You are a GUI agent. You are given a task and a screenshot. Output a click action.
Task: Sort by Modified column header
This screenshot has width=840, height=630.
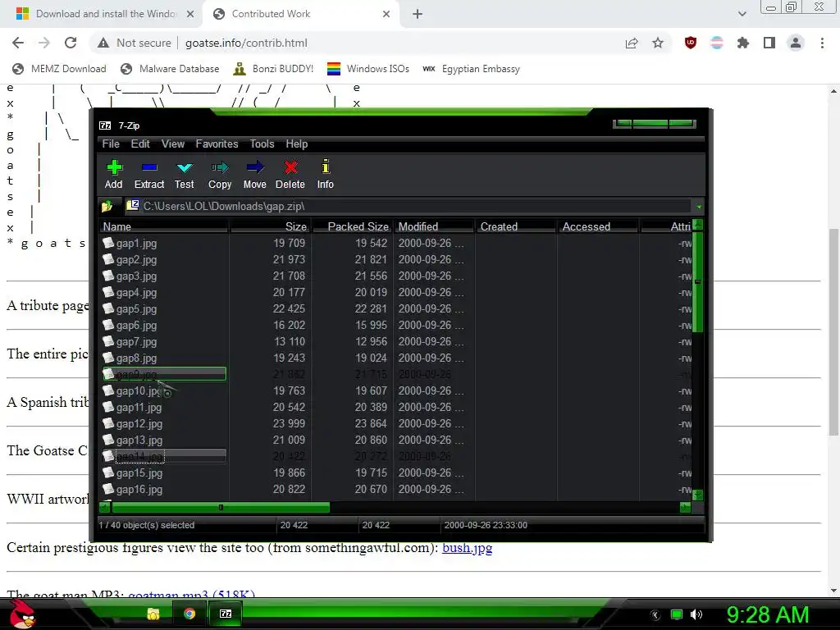pyautogui.click(x=435, y=226)
